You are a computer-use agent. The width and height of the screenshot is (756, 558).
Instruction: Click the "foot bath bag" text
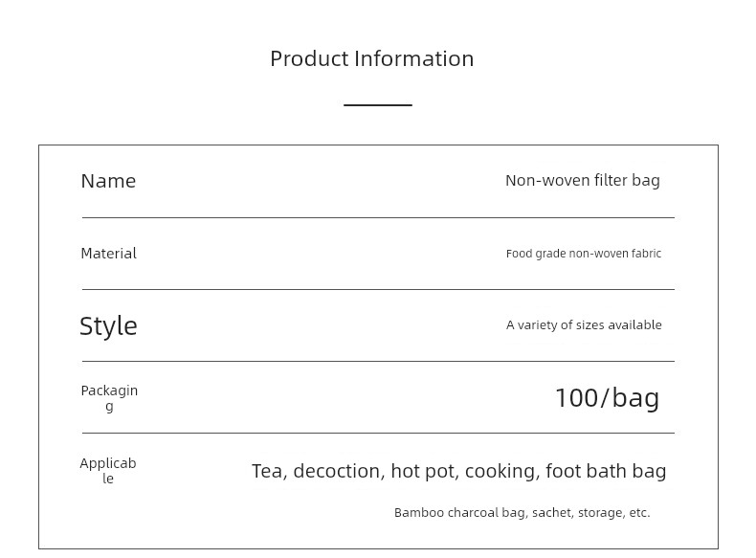pyautogui.click(x=606, y=471)
